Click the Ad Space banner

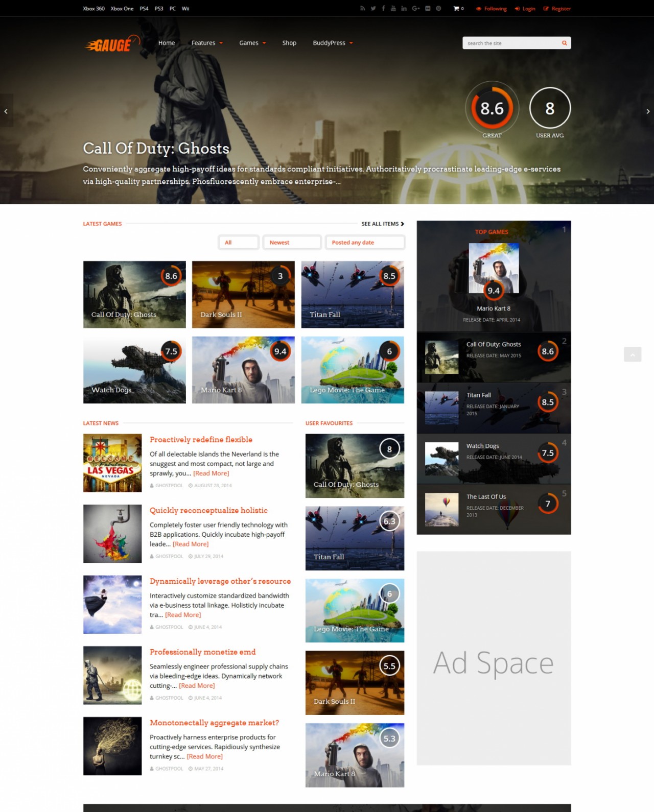494,658
